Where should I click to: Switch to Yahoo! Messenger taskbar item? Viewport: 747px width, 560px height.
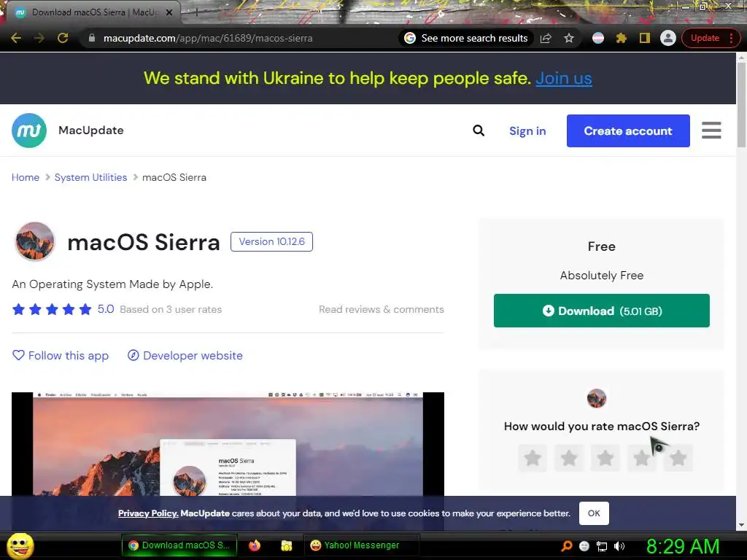pos(361,545)
